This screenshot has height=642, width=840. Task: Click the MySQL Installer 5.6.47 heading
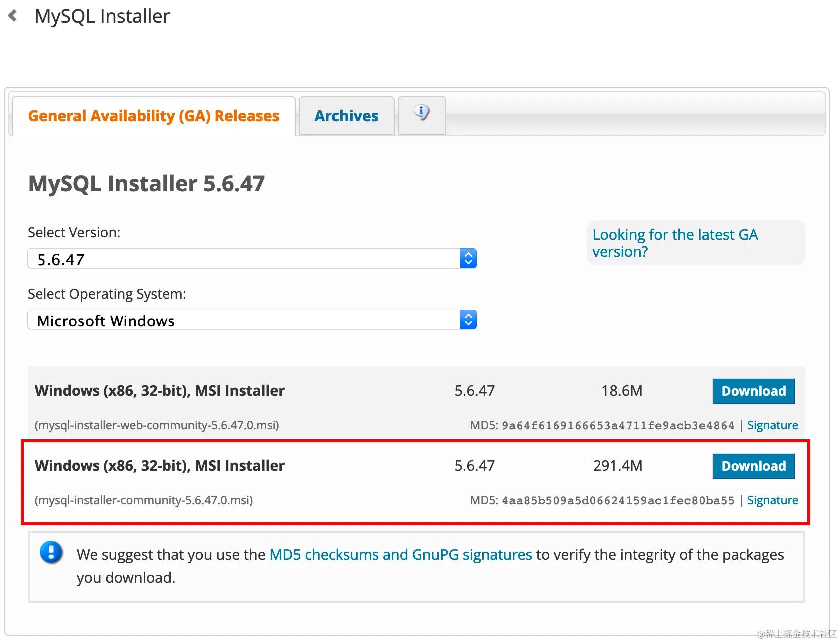pos(146,183)
